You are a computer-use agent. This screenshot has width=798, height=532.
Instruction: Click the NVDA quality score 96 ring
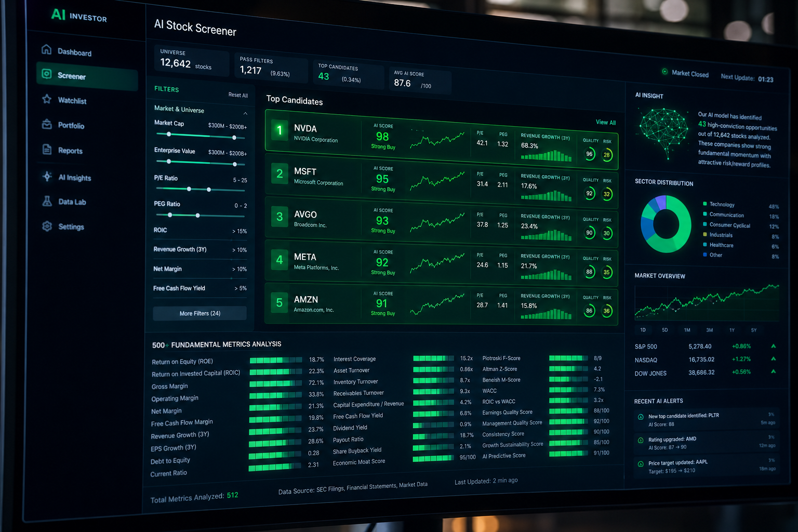(x=589, y=154)
